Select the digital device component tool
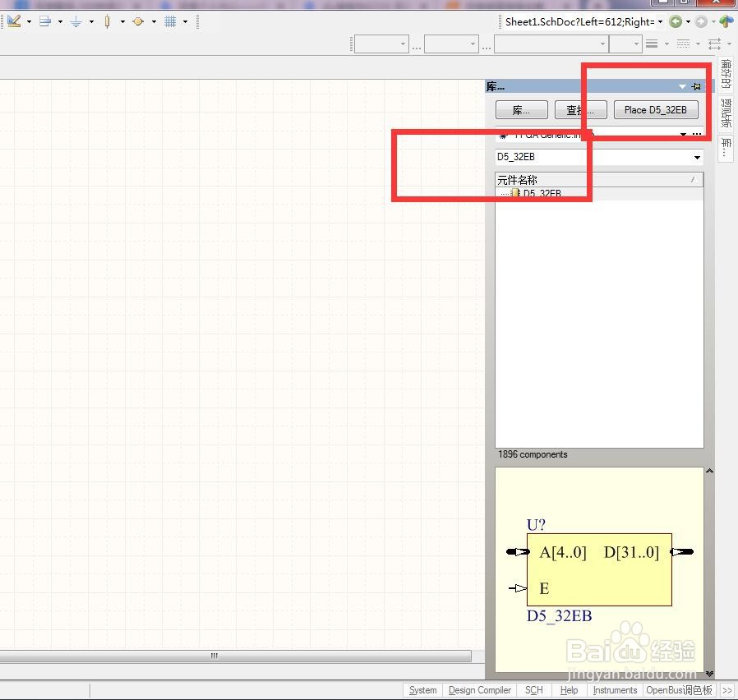 (x=108, y=21)
